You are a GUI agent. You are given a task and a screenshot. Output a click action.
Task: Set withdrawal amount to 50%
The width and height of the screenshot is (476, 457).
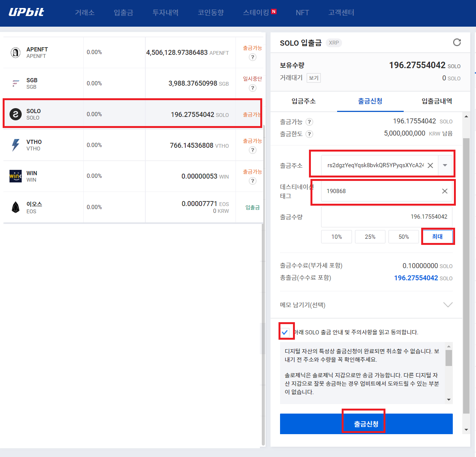(404, 236)
